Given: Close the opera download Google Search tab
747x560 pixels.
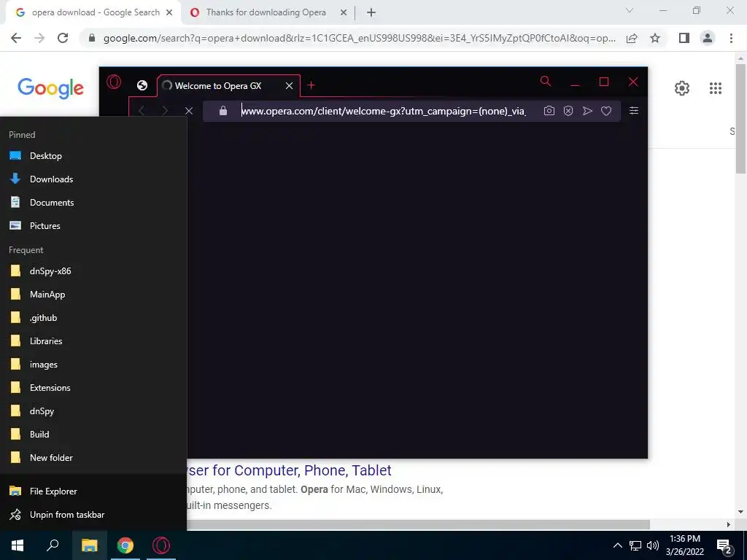Looking at the screenshot, I should click(x=169, y=13).
